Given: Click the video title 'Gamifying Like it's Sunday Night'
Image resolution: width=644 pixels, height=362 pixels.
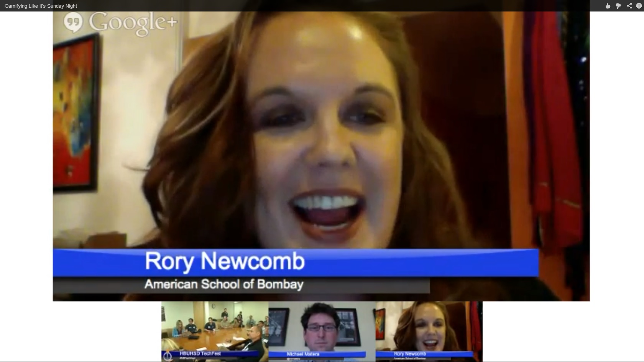Looking at the screenshot, I should [41, 6].
